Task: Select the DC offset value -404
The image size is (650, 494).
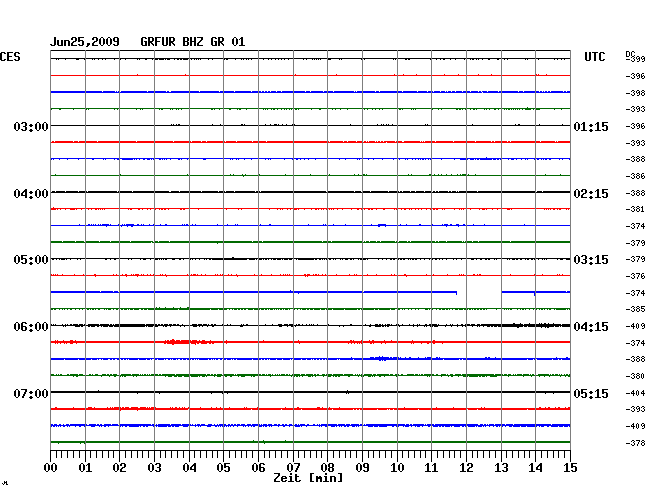Action: coord(635,393)
